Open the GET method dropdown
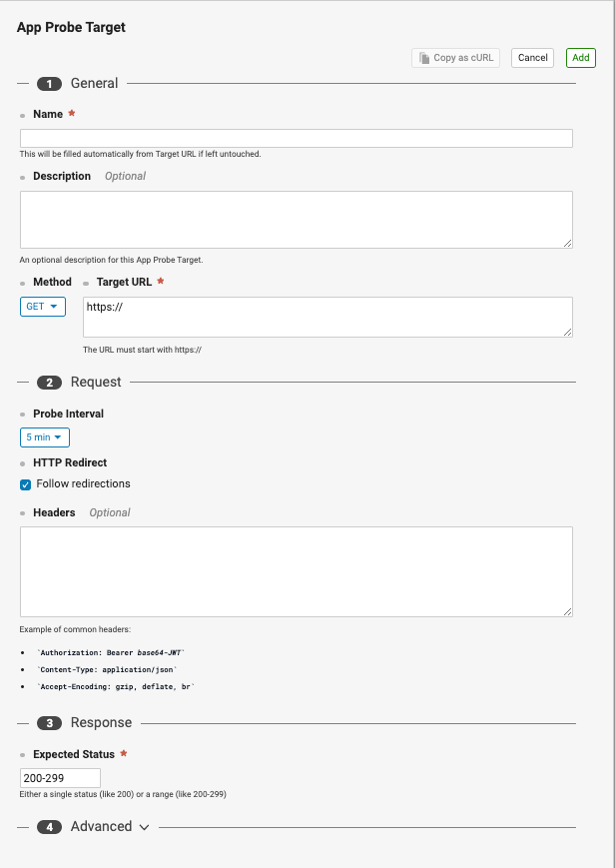Screen dimensions: 615x868 [x=43, y=307]
